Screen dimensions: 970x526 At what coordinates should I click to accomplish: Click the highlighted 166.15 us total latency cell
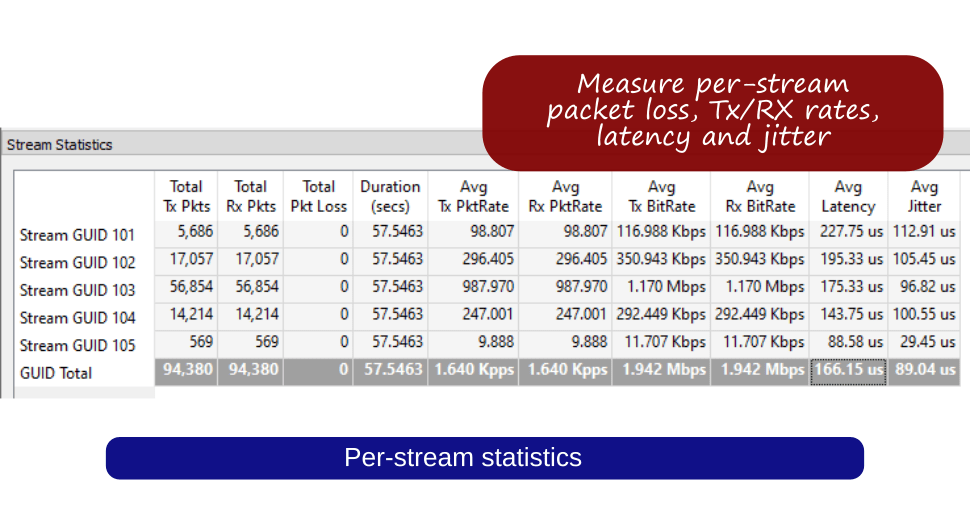(x=848, y=372)
